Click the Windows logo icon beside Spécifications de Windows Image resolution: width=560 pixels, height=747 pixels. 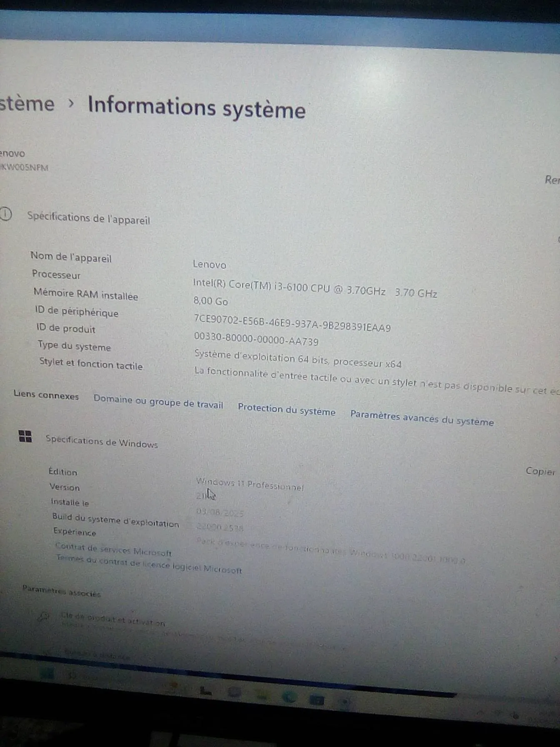click(x=25, y=436)
